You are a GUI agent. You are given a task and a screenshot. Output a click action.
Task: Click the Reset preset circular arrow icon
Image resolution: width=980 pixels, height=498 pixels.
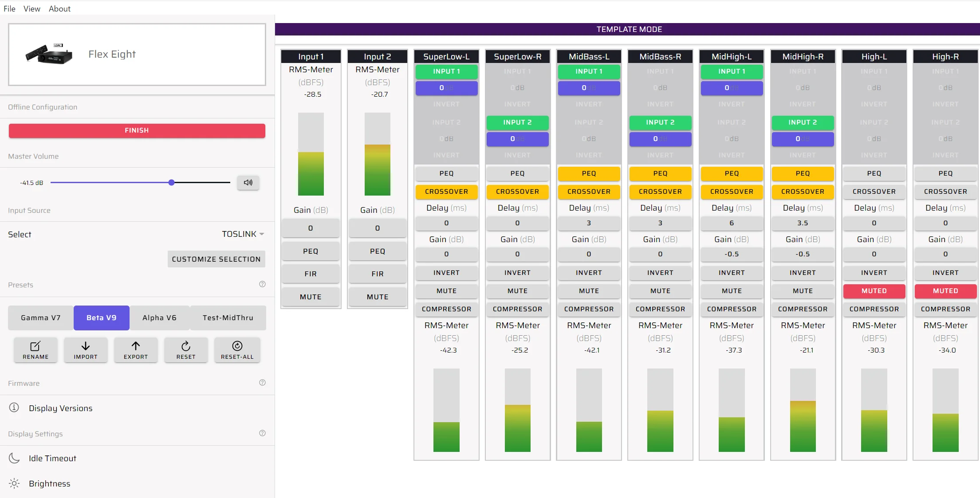(186, 346)
